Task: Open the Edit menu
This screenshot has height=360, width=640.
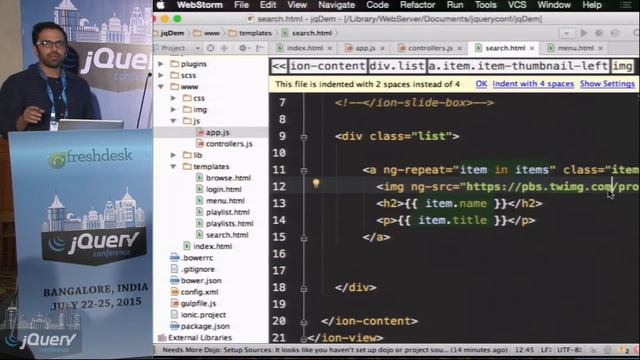Action: (268, 5)
